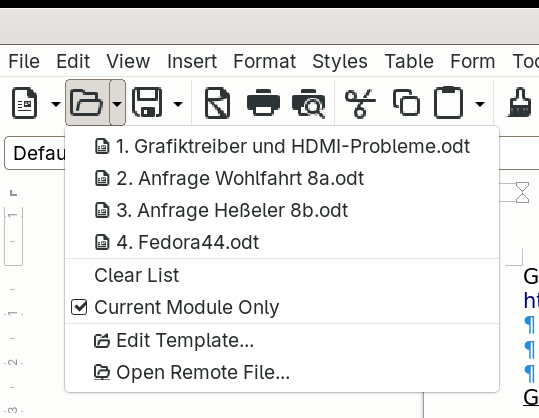Viewport: 539px width, 418px height.
Task: Click the Open folder toolbar icon
Action: [x=87, y=103]
